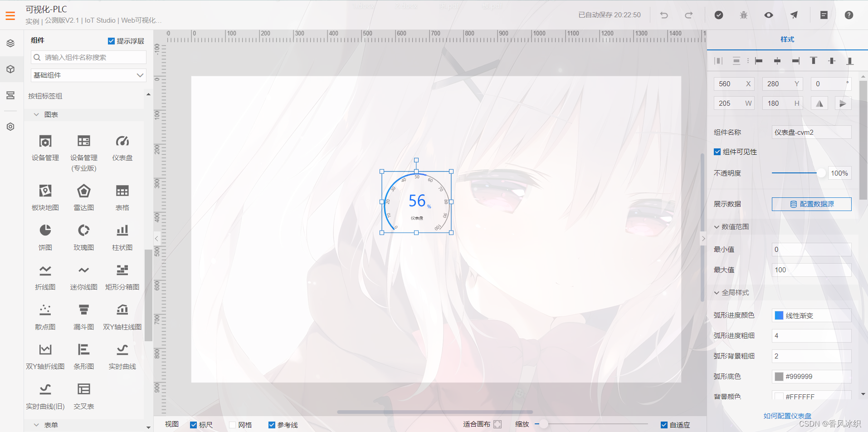Align top edges icon
Screen dimensions: 868x432
(x=814, y=61)
